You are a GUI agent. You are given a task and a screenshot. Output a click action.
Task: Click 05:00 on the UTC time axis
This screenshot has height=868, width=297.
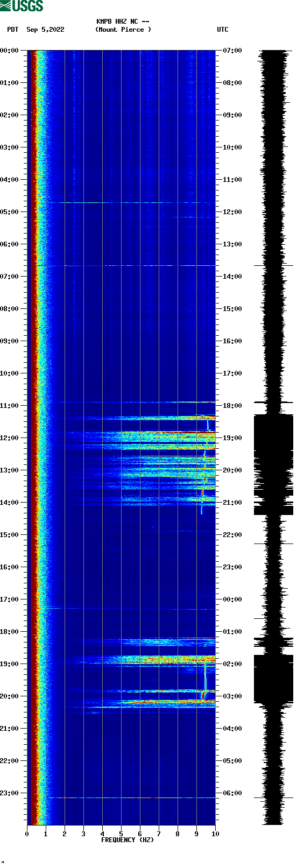pyautogui.click(x=232, y=761)
